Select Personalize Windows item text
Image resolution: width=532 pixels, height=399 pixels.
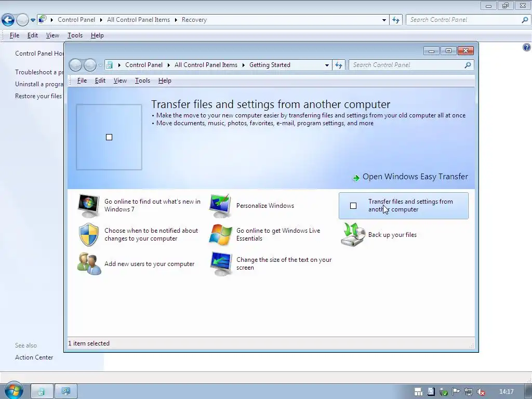[x=265, y=206]
